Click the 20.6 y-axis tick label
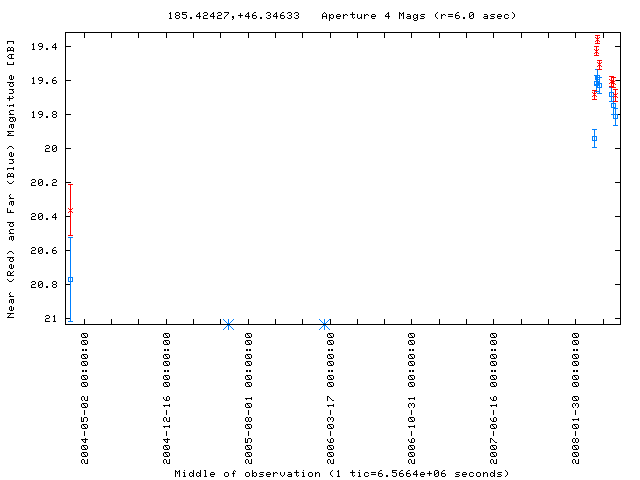The image size is (640, 480). (x=44, y=250)
